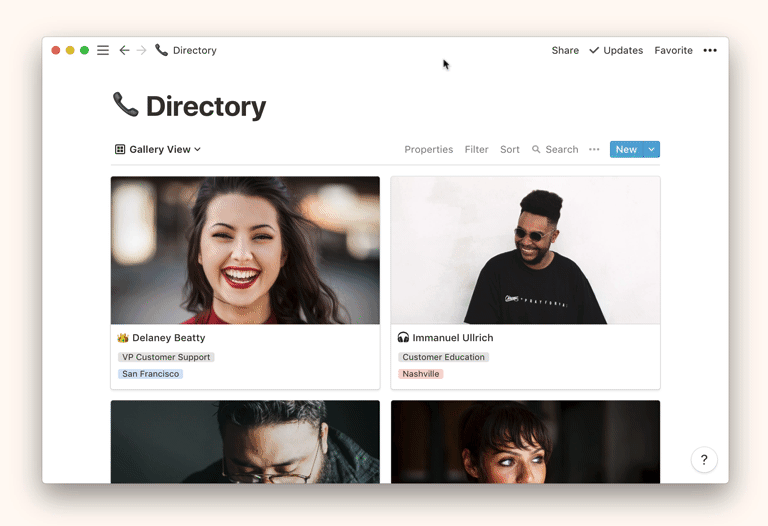The image size is (768, 526).
Task: Click the Share button
Action: tap(565, 50)
